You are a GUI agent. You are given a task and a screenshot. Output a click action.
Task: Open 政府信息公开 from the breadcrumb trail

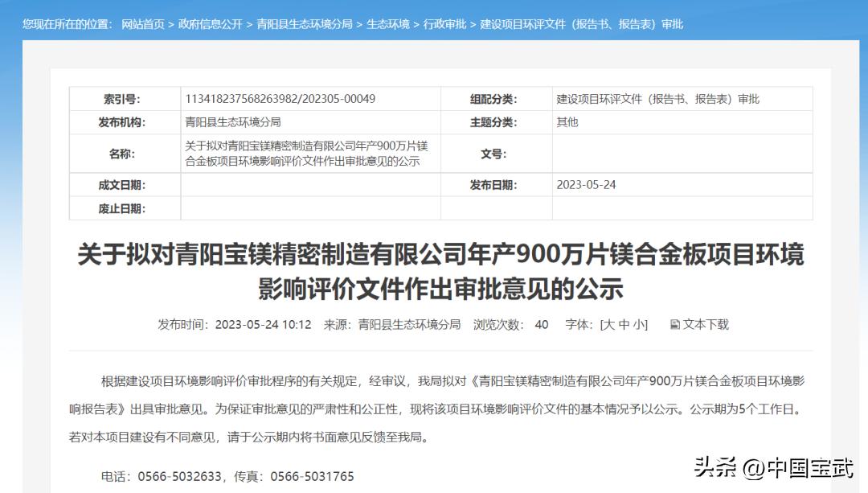211,25
